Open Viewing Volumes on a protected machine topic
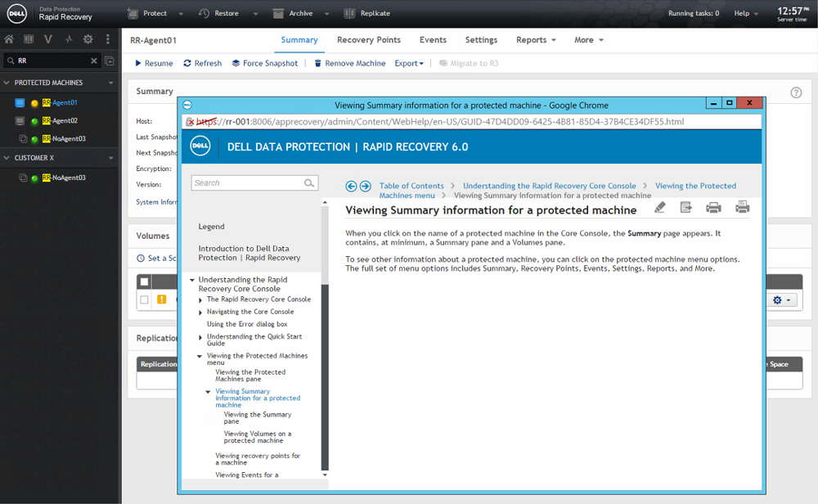 coord(258,437)
